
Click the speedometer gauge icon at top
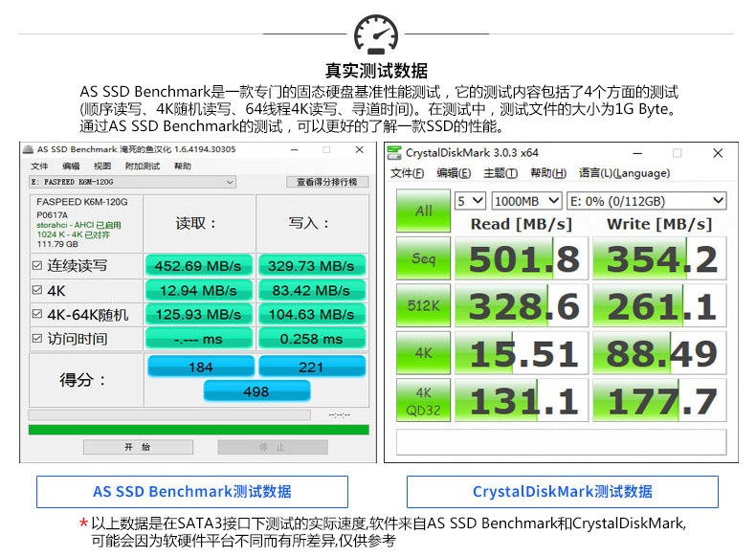click(376, 34)
